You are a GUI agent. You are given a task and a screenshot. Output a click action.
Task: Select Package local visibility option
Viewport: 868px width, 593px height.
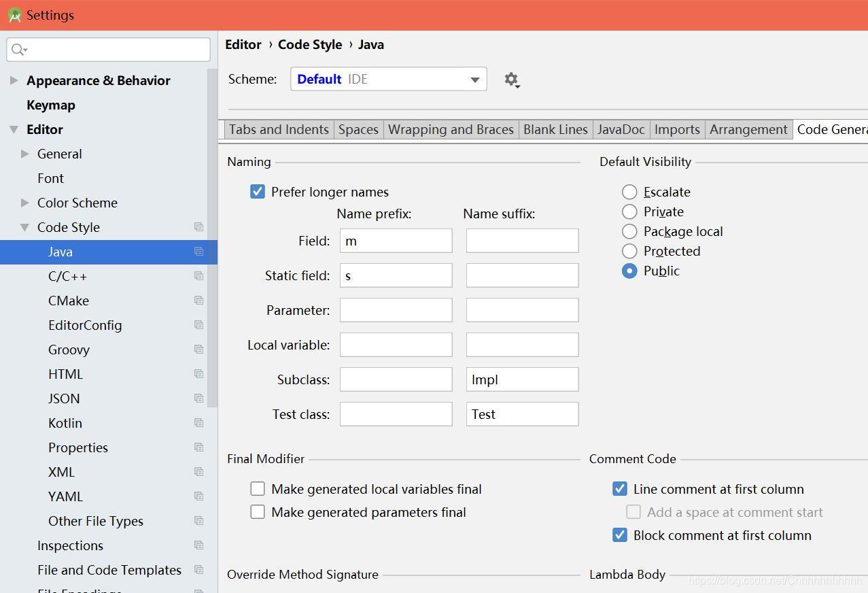coord(629,231)
